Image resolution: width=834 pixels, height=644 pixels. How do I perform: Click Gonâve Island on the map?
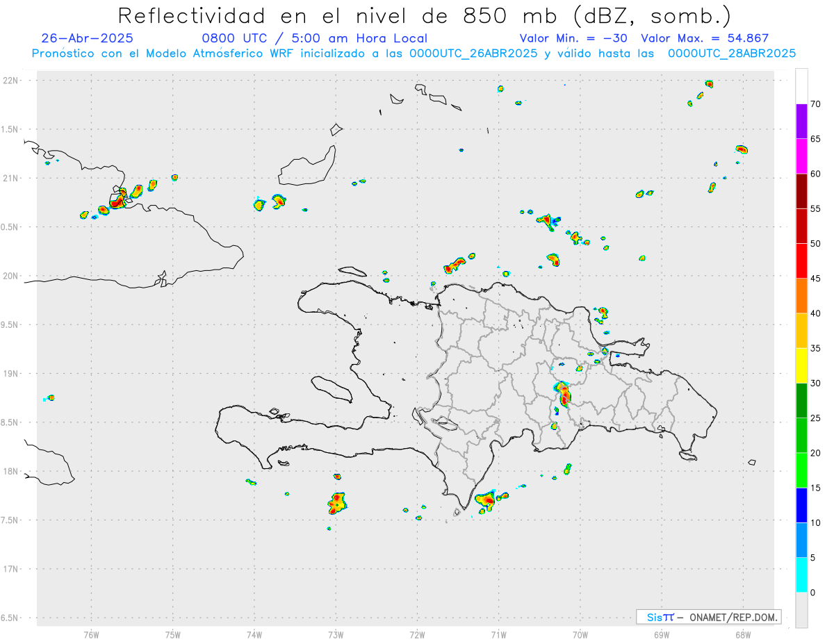pos(330,388)
